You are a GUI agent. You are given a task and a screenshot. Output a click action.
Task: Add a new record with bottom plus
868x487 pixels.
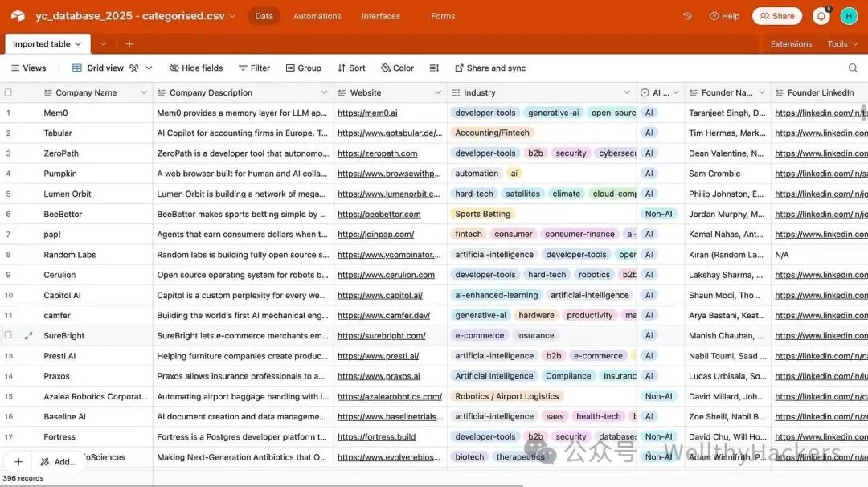[x=18, y=461]
